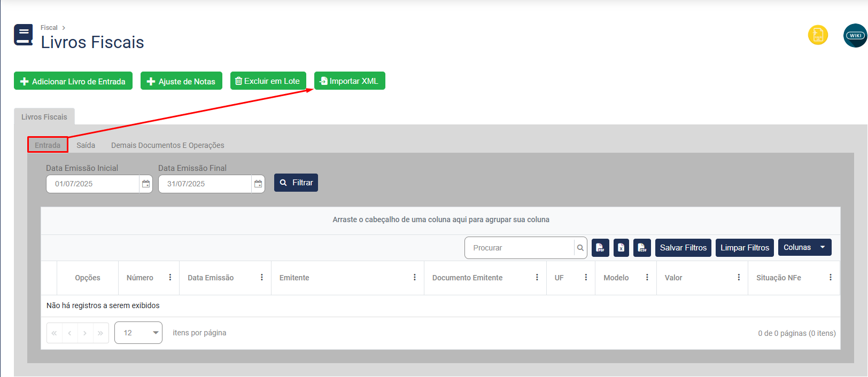Click the "0 de 0 páginas (0 itens)" text

[797, 333]
